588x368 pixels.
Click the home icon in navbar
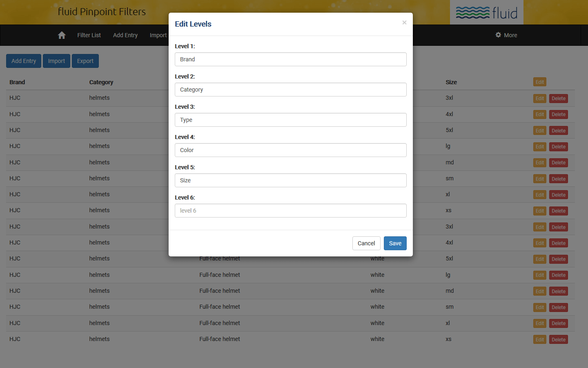[62, 35]
